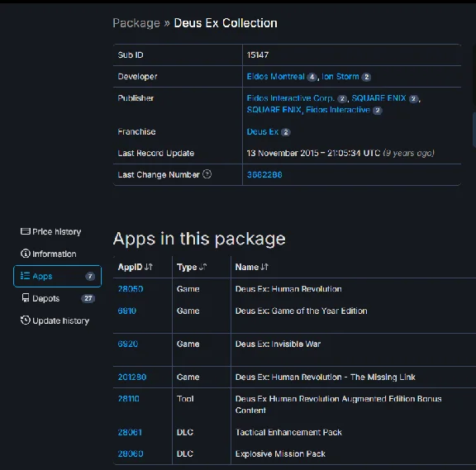Open the Deus Ex franchise link

pyautogui.click(x=263, y=131)
